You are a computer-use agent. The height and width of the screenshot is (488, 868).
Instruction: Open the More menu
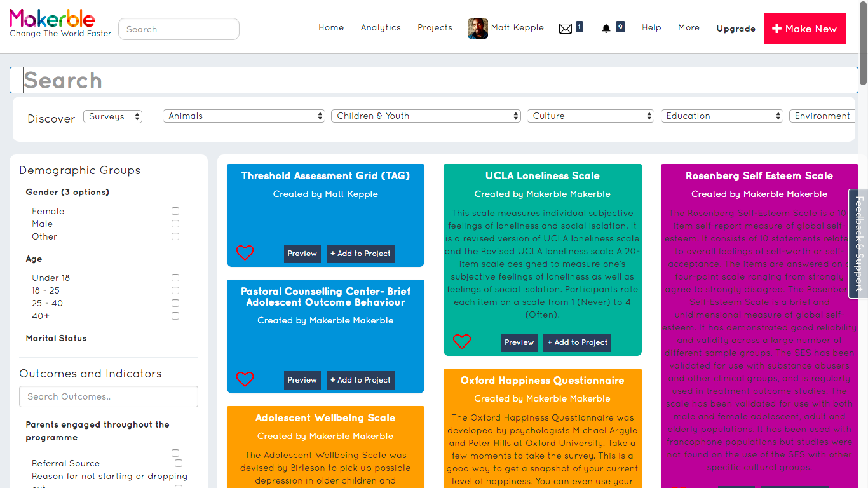(x=689, y=28)
